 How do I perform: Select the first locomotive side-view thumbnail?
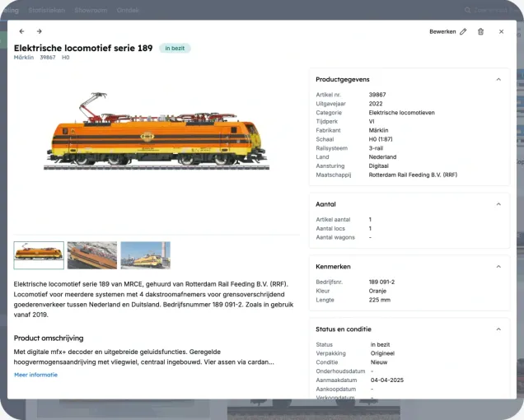point(39,255)
